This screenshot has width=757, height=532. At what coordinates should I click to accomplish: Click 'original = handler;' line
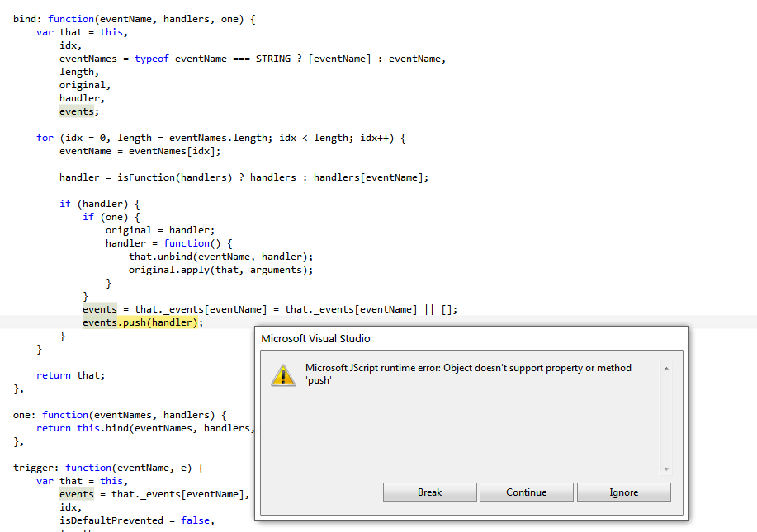(160, 230)
